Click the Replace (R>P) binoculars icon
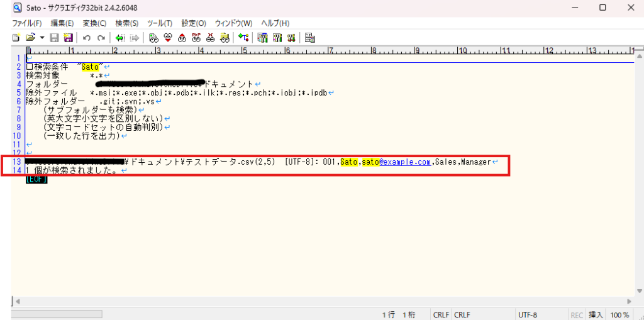This screenshot has height=320, width=644. click(196, 38)
